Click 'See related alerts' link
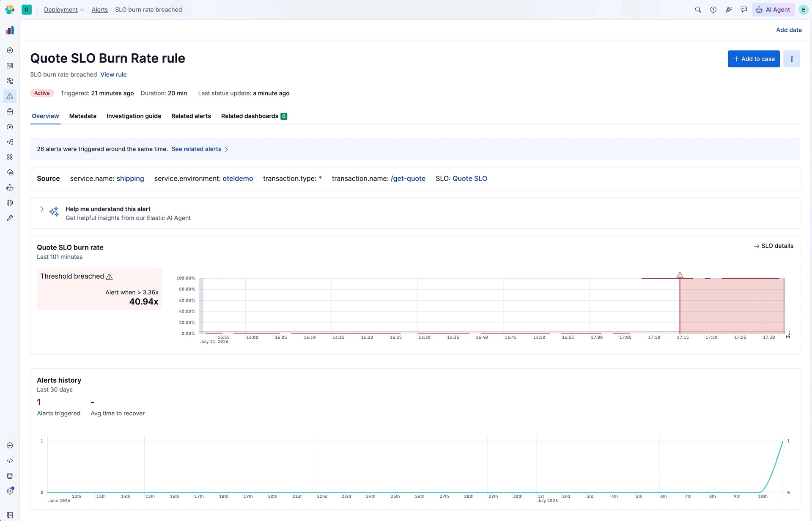 196,149
